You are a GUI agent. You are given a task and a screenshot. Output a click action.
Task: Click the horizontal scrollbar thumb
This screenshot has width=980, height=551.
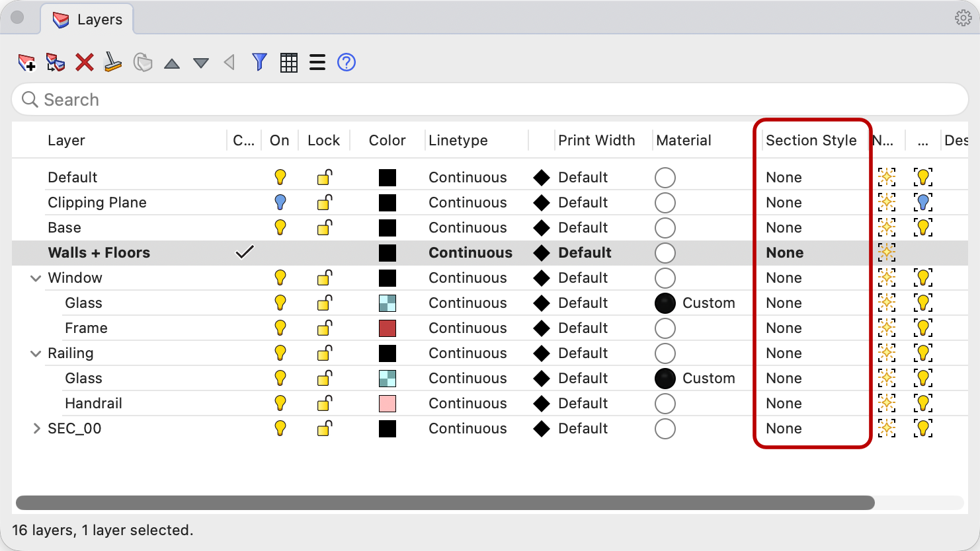pyautogui.click(x=445, y=503)
